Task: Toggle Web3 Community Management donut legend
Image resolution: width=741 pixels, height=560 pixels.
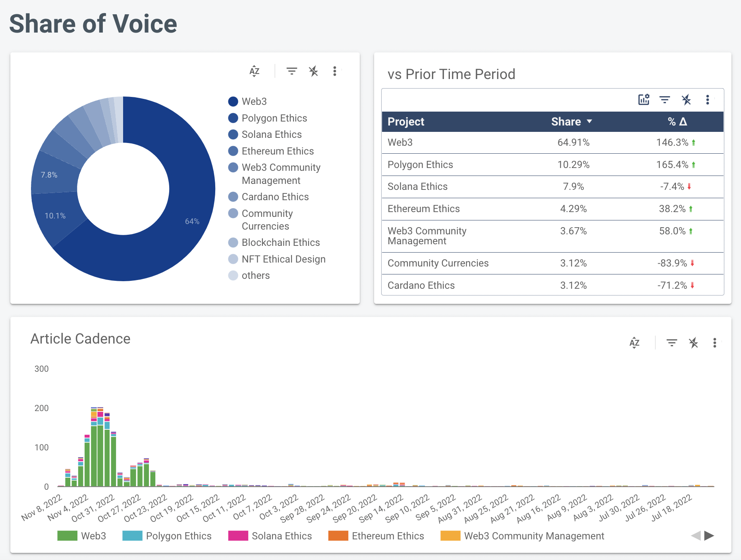Action: (x=274, y=174)
